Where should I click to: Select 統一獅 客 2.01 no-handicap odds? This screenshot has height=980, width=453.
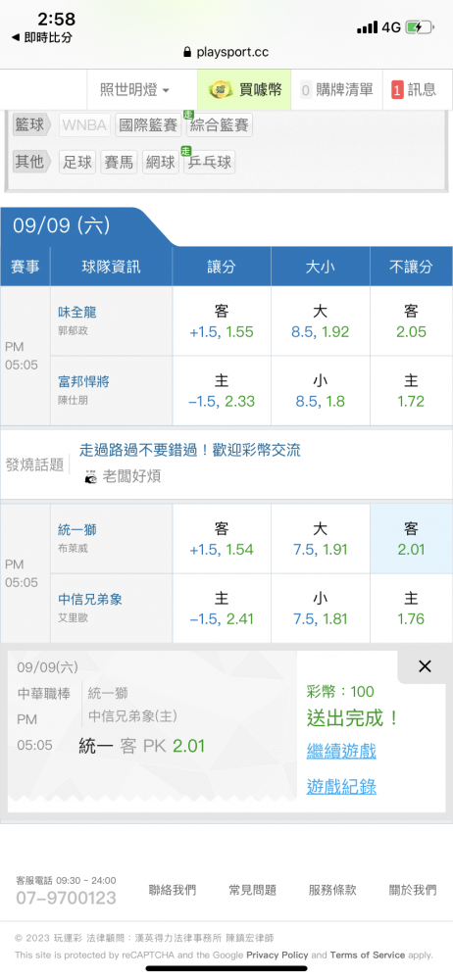pyautogui.click(x=411, y=539)
